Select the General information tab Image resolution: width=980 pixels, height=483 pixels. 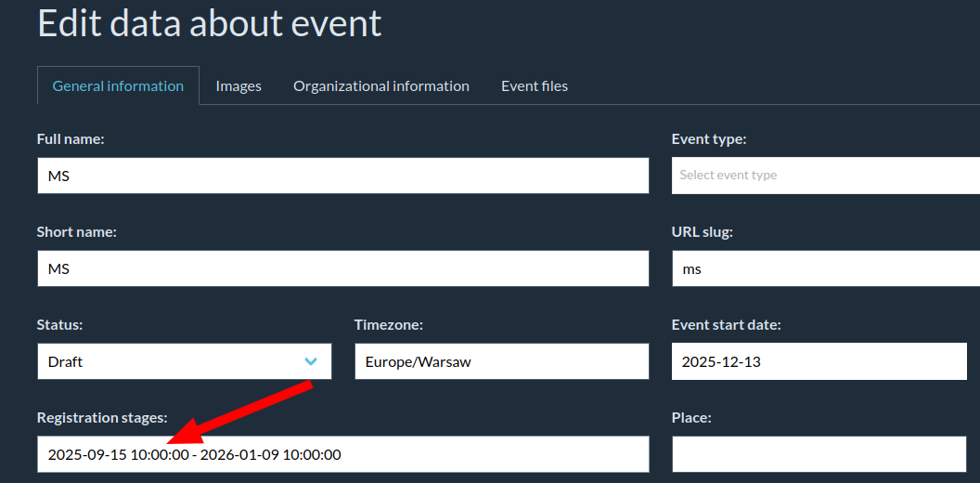point(118,85)
